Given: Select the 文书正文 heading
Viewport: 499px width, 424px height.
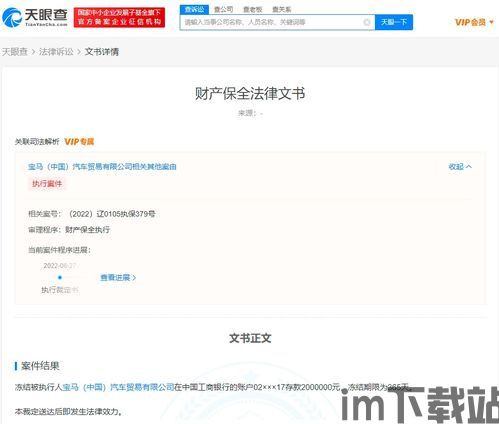Looking at the screenshot, I should (x=250, y=338).
